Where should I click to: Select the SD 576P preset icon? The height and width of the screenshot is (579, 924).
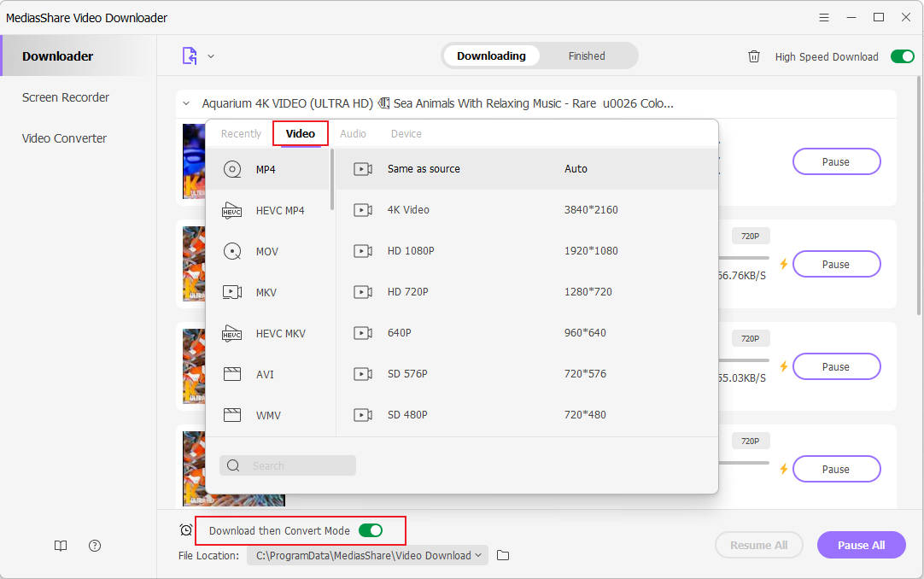pos(362,373)
